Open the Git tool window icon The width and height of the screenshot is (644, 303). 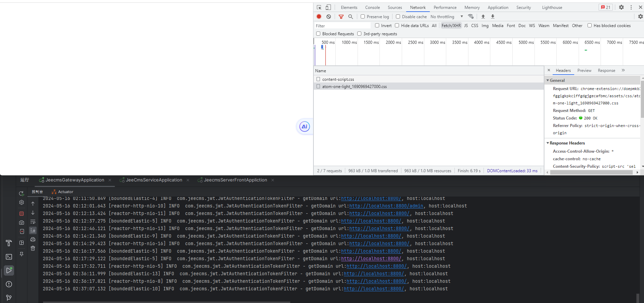9,298
